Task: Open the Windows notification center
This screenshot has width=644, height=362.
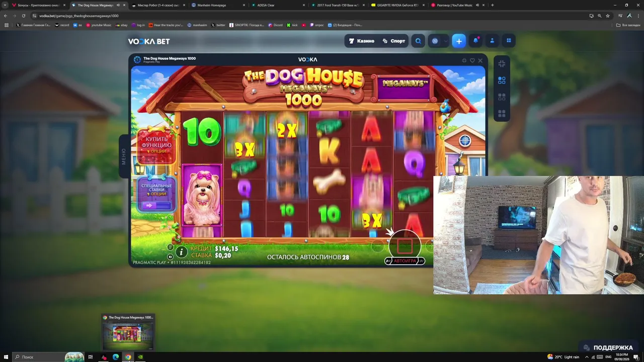Action: click(636, 357)
